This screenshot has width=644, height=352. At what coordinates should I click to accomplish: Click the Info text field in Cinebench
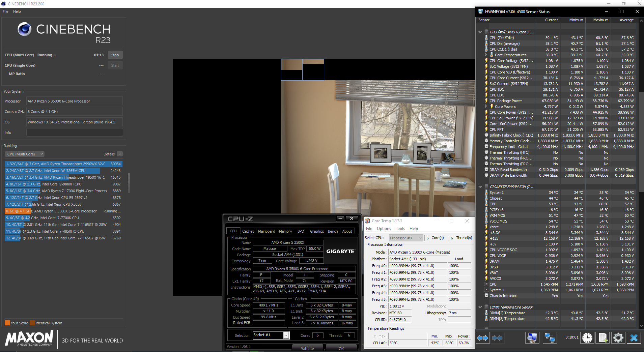[x=75, y=133]
